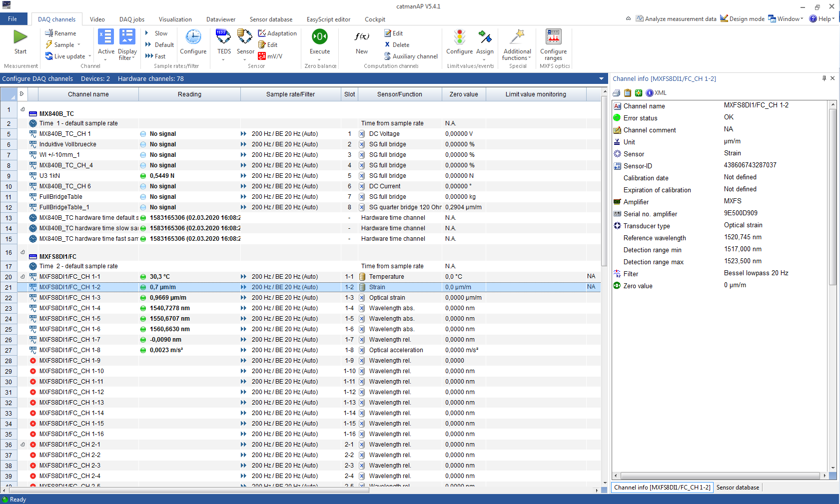Image resolution: width=840 pixels, height=504 pixels.
Task: Toggle sensor checkbox for MXFS8DI1/FC_CH 1-4 row
Action: [x=362, y=308]
